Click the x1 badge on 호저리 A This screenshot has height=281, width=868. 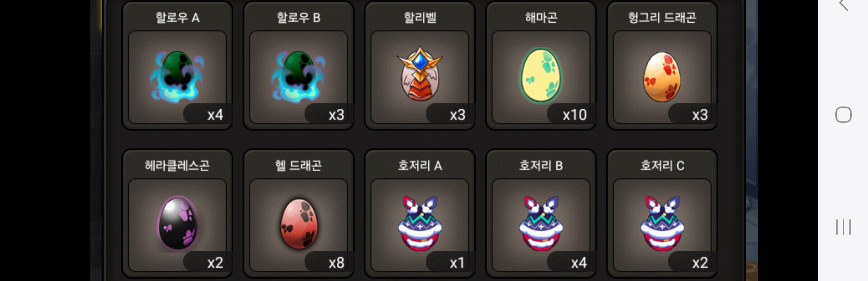tap(457, 263)
